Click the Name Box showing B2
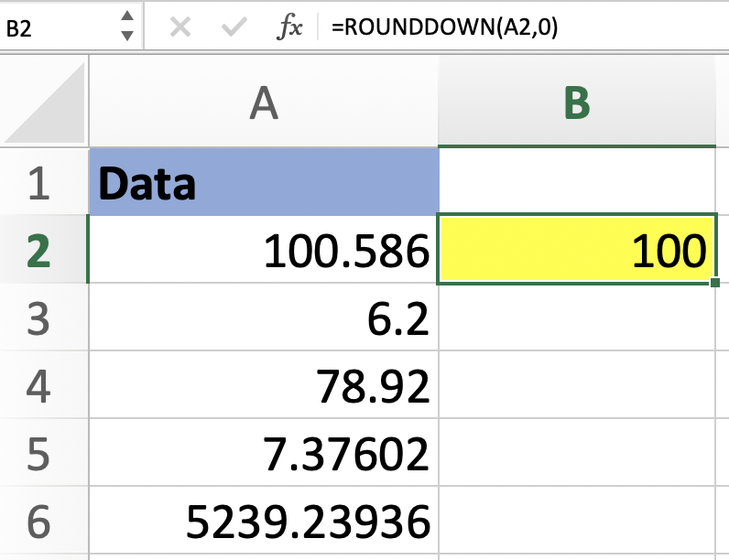Image resolution: width=729 pixels, height=560 pixels. [x=55, y=28]
